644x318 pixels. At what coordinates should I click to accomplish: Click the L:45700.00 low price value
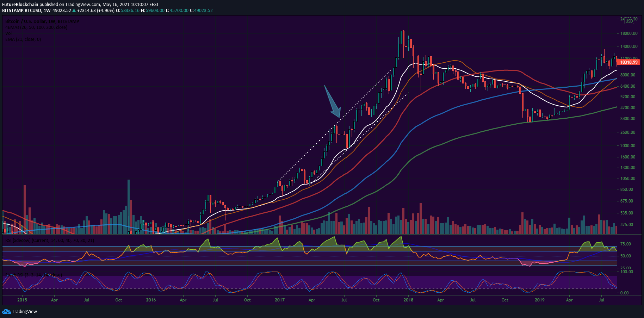pos(177,11)
